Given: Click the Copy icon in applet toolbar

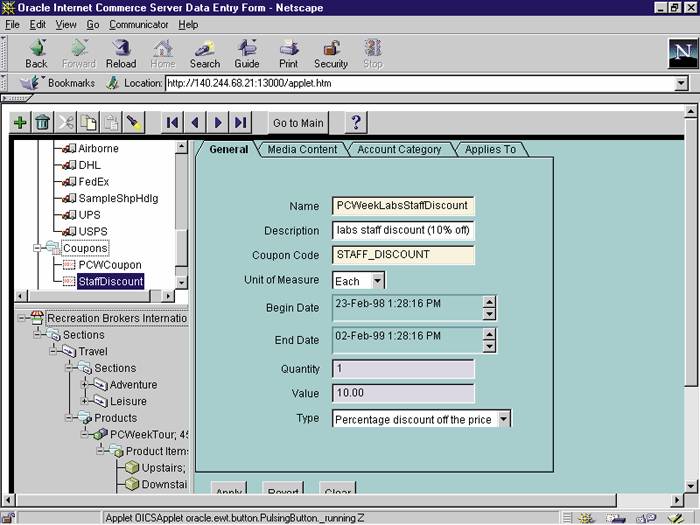Looking at the screenshot, I should click(x=88, y=122).
